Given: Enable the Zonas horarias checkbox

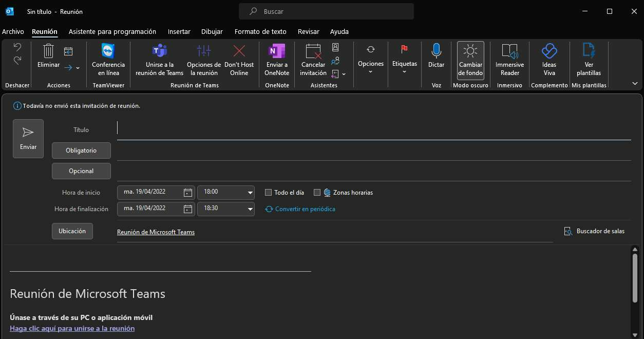Looking at the screenshot, I should pyautogui.click(x=317, y=193).
